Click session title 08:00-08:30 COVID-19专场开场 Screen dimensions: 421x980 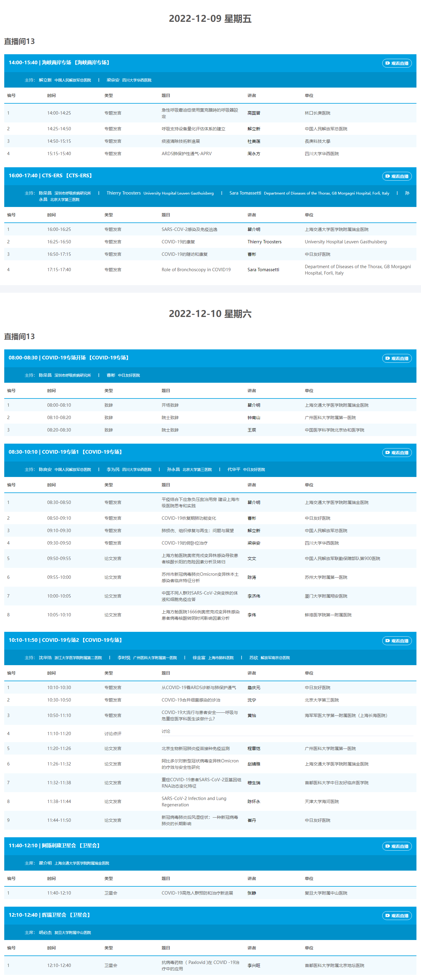click(x=69, y=358)
